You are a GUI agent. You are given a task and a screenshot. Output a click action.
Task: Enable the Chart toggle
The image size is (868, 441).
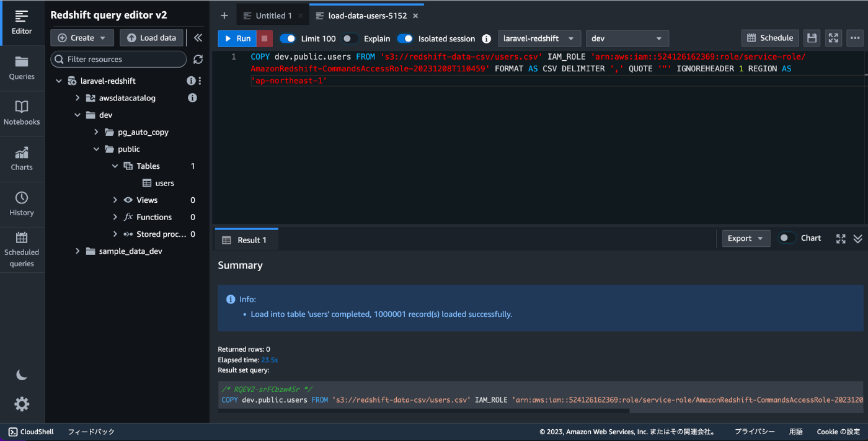tap(787, 238)
